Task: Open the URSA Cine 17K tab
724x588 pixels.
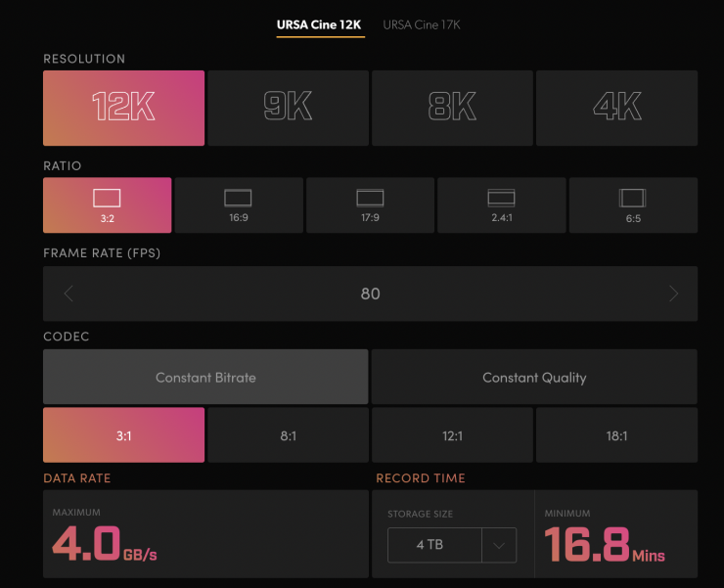Action: pos(421,24)
